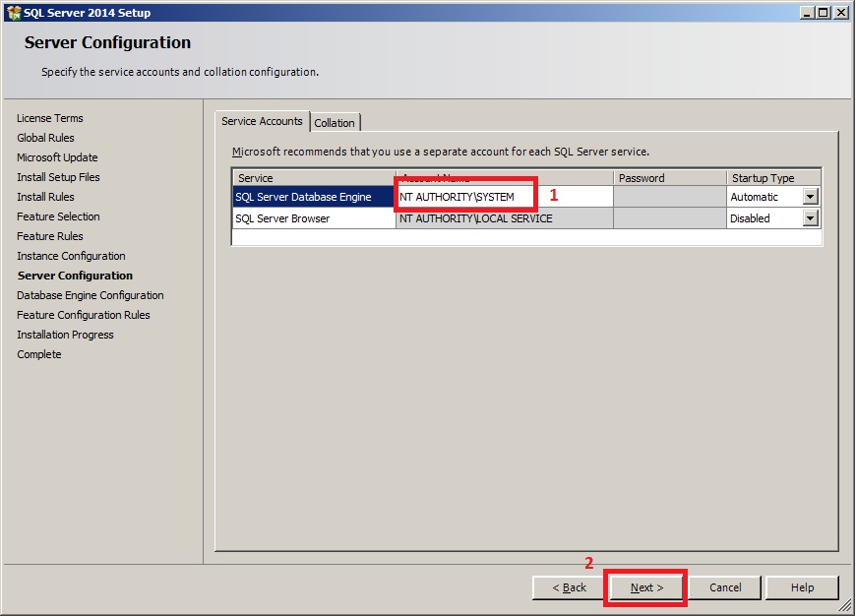This screenshot has height=616, width=856.
Task: Click the Password column header
Action: click(x=670, y=178)
